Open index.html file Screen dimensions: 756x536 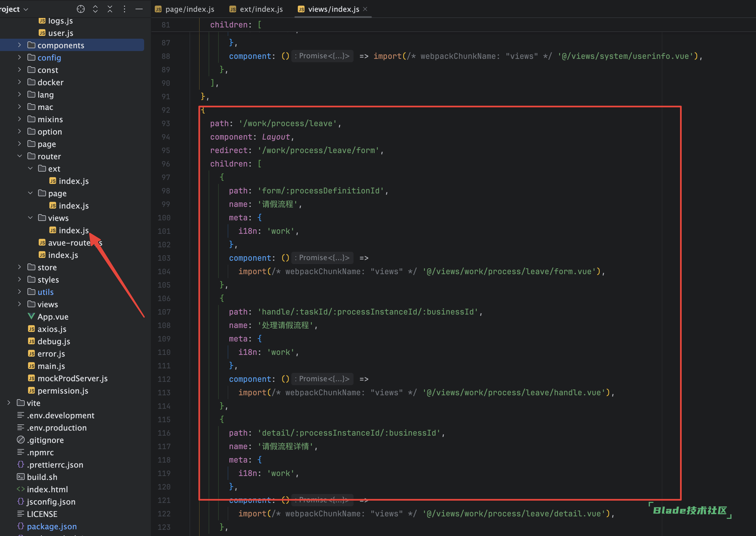pyautogui.click(x=42, y=489)
